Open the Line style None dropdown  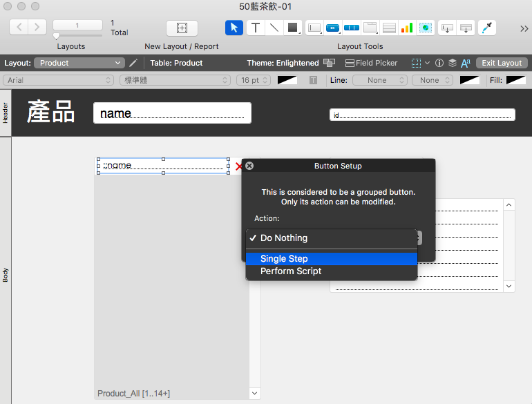click(380, 80)
